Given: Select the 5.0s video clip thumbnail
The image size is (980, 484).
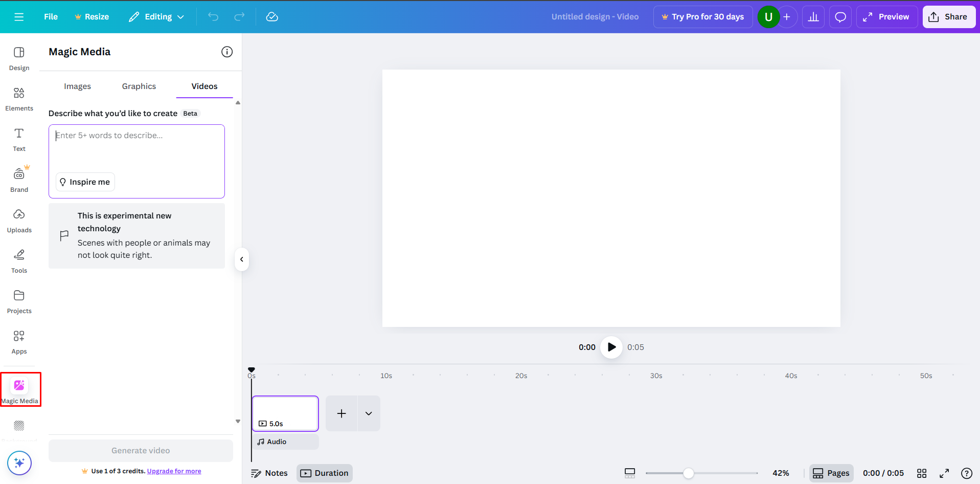Looking at the screenshot, I should click(x=285, y=413).
